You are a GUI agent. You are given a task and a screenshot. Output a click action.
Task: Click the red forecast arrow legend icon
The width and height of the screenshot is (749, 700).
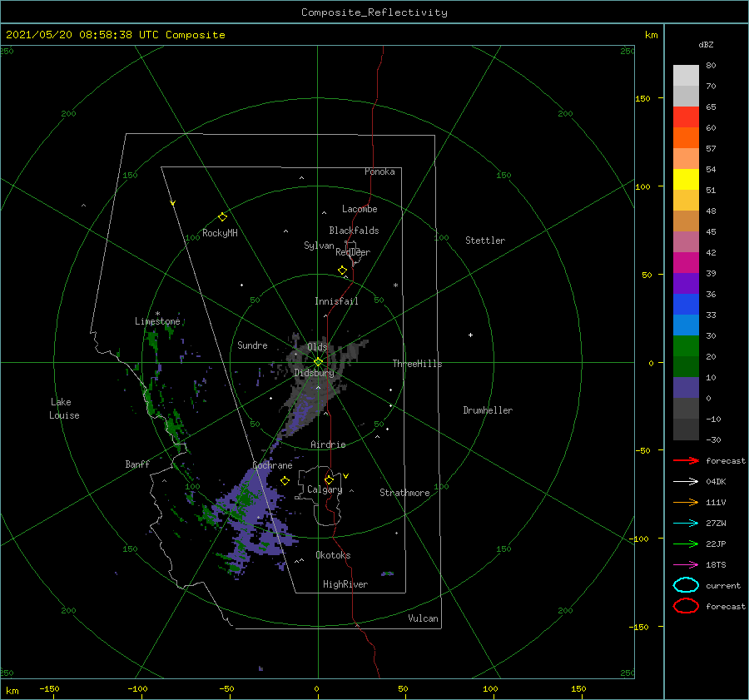[x=686, y=460]
